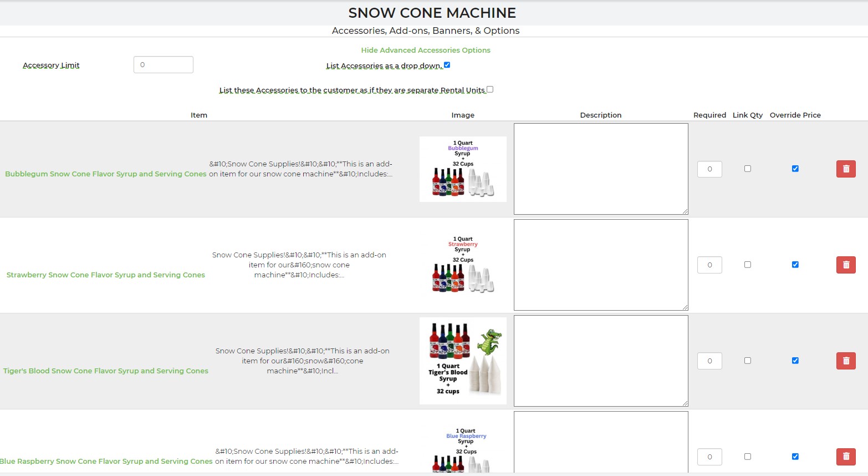The image size is (868, 476).
Task: Open the Bubblegum syrup product image
Action: coord(463,169)
